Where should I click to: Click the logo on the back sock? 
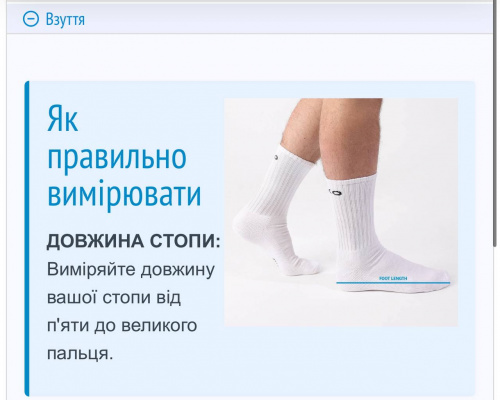[x=277, y=157]
